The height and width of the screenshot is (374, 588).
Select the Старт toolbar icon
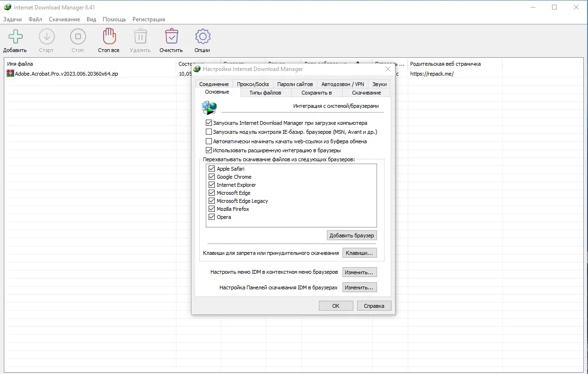(46, 36)
